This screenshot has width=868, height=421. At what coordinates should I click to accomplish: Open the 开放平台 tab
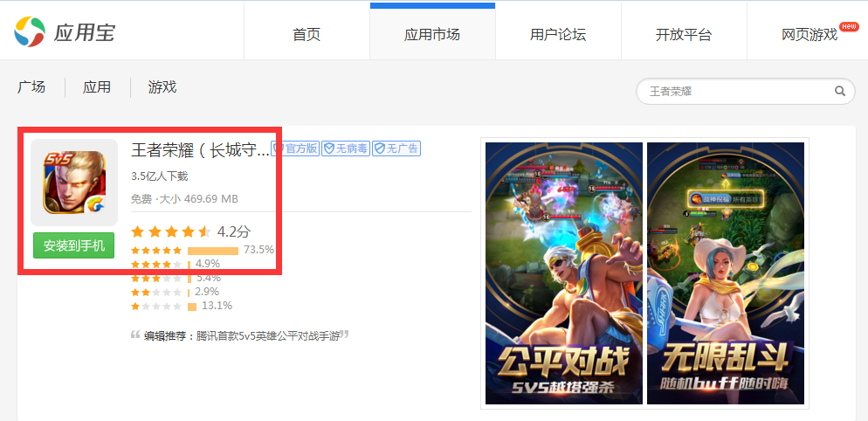point(684,35)
